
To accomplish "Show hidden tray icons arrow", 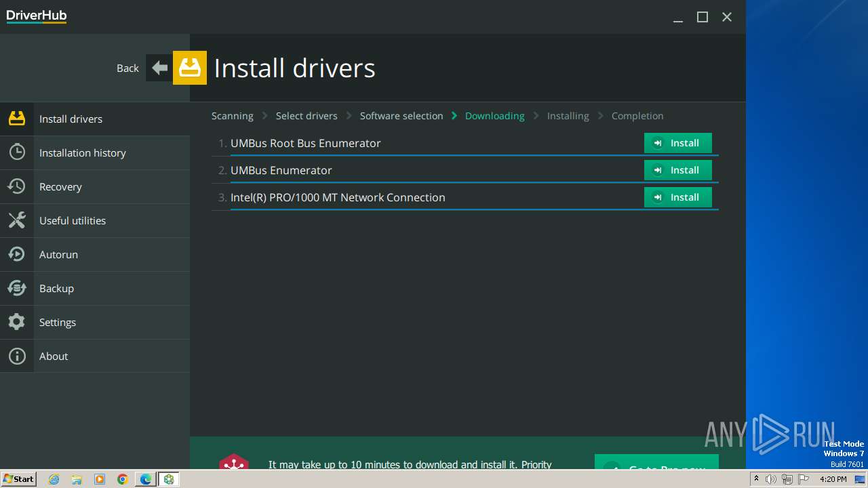I will 756,479.
